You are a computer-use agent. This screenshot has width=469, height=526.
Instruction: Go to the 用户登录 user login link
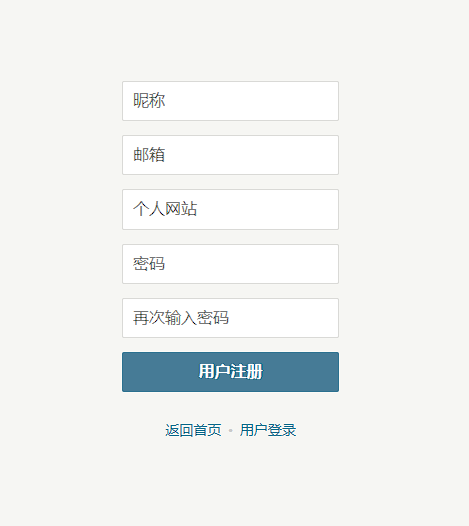268,430
